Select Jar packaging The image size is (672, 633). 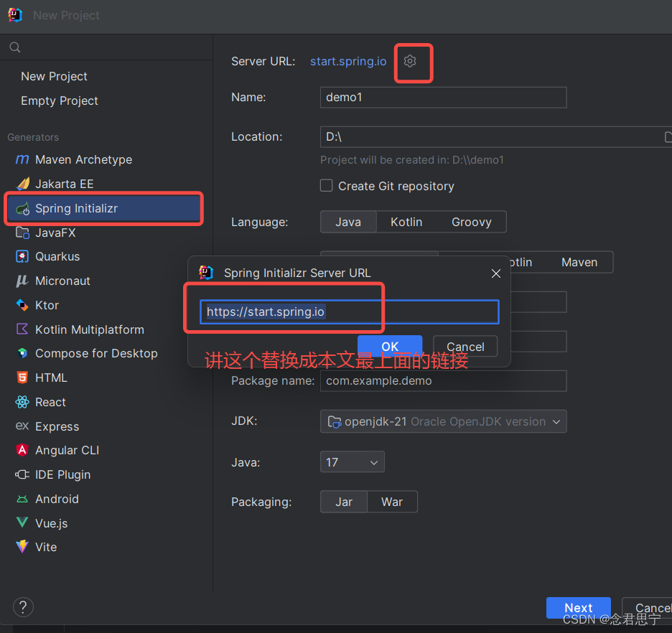(x=344, y=502)
